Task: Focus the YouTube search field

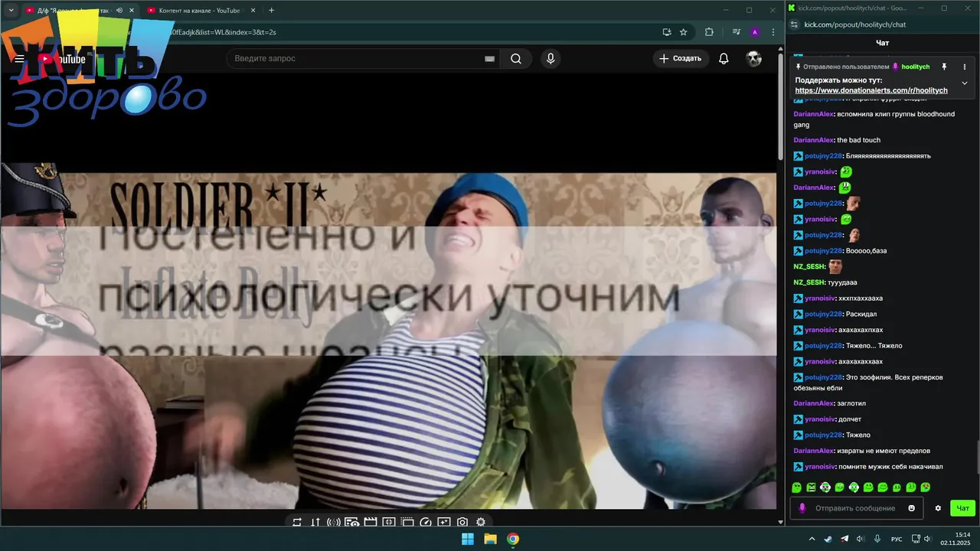Action: tap(363, 59)
